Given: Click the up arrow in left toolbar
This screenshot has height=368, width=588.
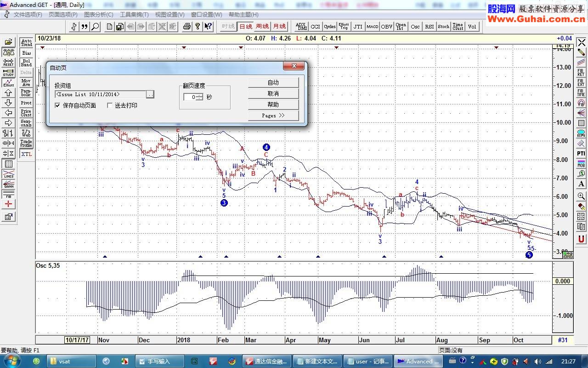Looking at the screenshot, I should 8,93.
